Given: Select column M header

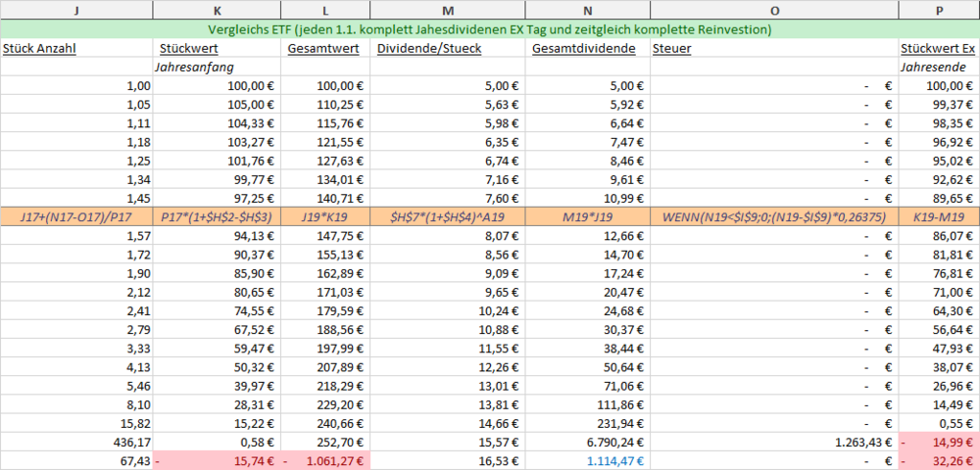Looking at the screenshot, I should tap(447, 10).
